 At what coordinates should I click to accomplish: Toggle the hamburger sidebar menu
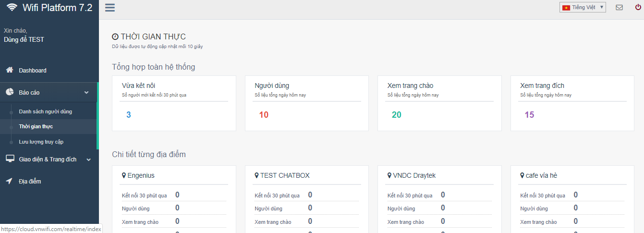109,7
